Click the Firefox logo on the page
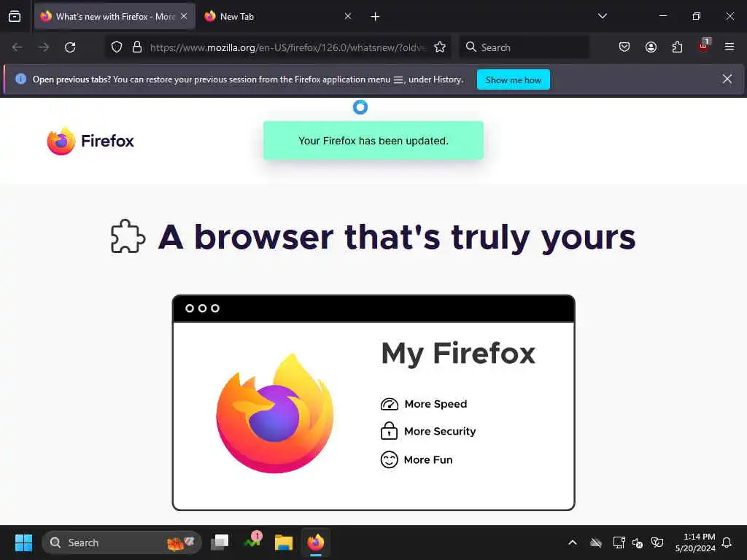 click(90, 141)
